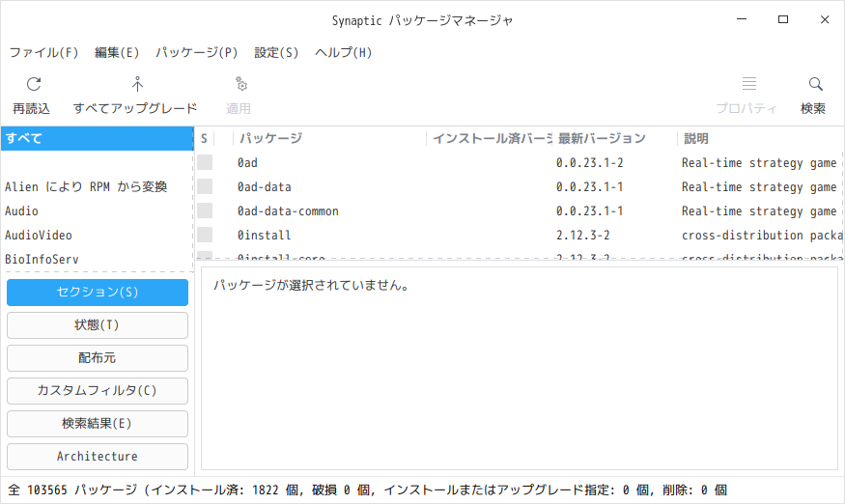Image resolution: width=845 pixels, height=504 pixels.
Task: Sort by the 最新バージョン column header
Action: (x=615, y=138)
